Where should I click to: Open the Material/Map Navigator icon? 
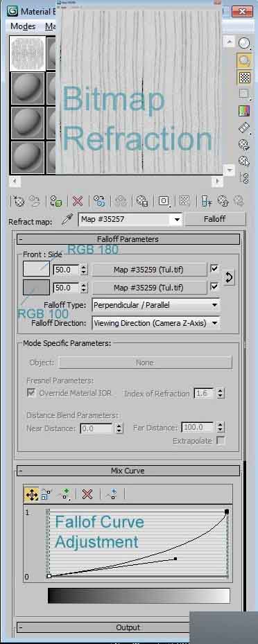tap(244, 178)
